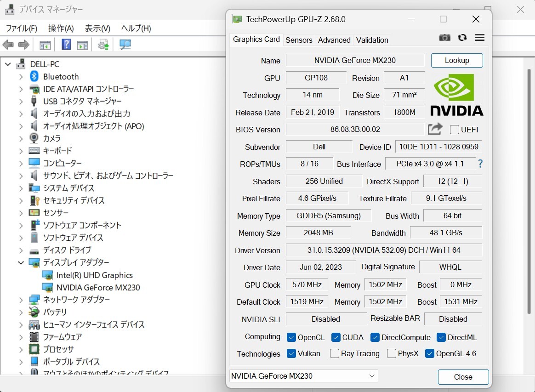Click the blue help icon in toolbar
The height and width of the screenshot is (392, 535).
tap(66, 45)
